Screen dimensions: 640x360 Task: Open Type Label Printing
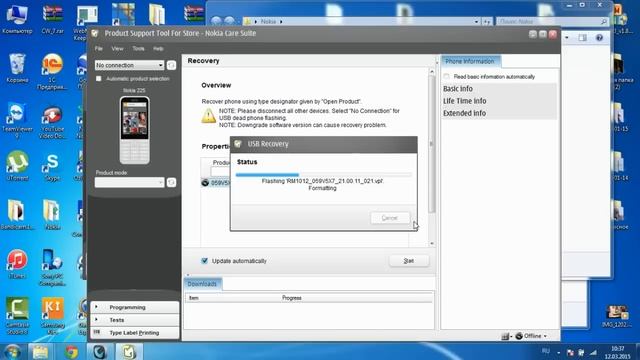tap(134, 333)
